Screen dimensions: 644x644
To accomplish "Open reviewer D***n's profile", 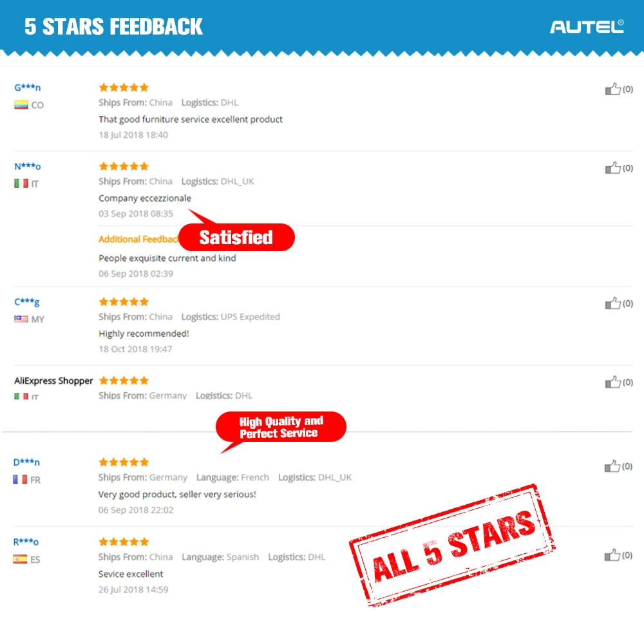I will pos(26,462).
